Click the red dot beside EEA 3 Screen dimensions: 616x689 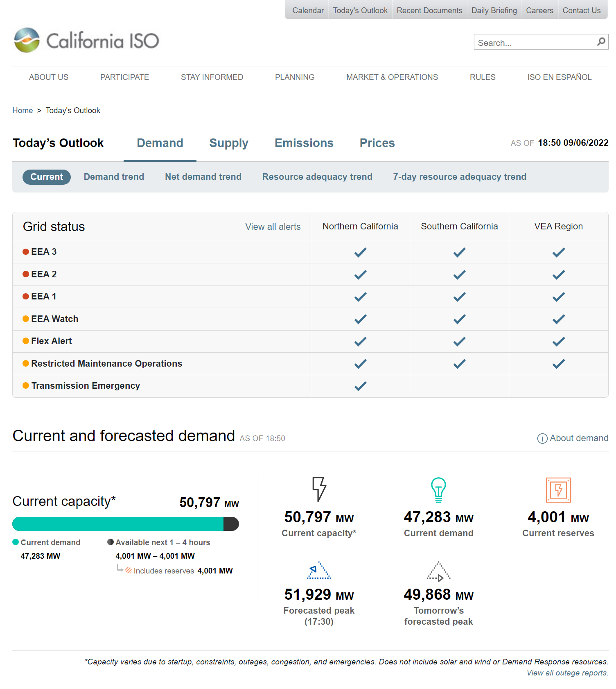tap(26, 252)
